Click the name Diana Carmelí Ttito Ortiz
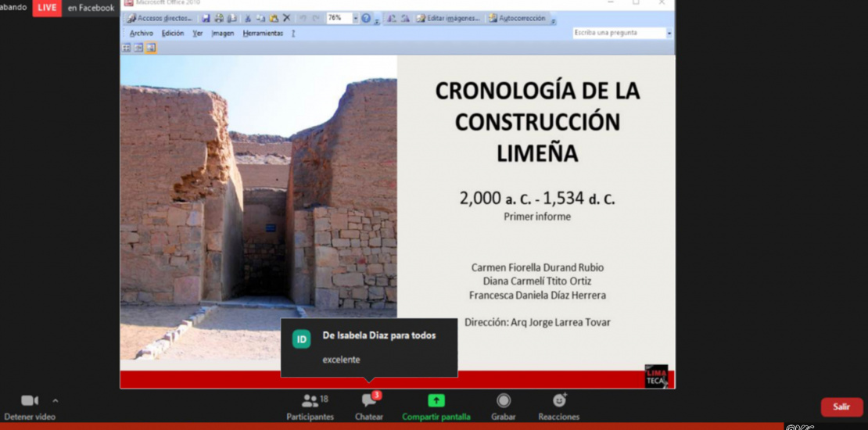This screenshot has height=430, width=868. [537, 281]
